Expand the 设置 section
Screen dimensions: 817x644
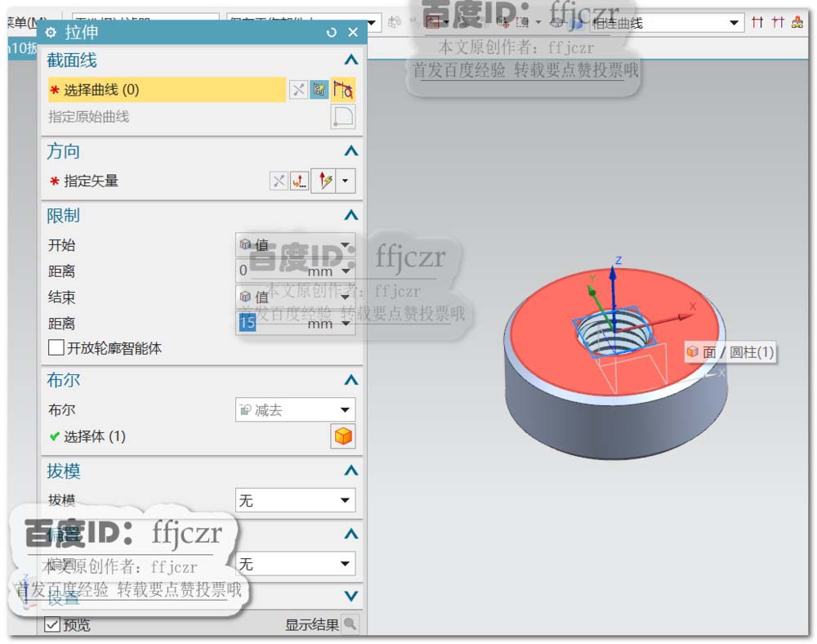tap(351, 596)
